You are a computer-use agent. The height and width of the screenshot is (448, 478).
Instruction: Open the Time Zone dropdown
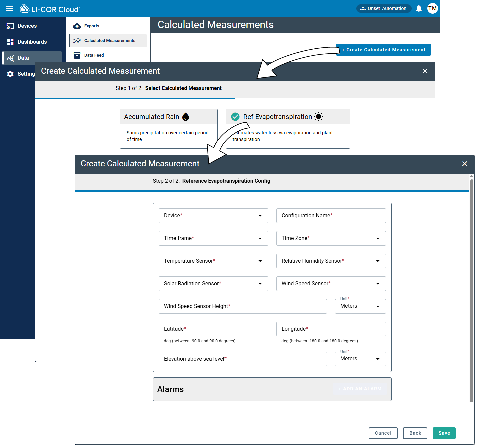click(x=331, y=238)
